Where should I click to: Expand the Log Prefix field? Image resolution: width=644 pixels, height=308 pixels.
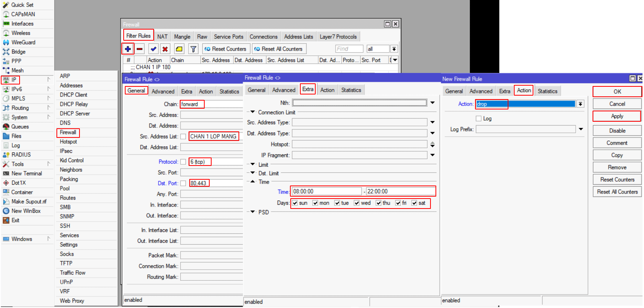[581, 129]
